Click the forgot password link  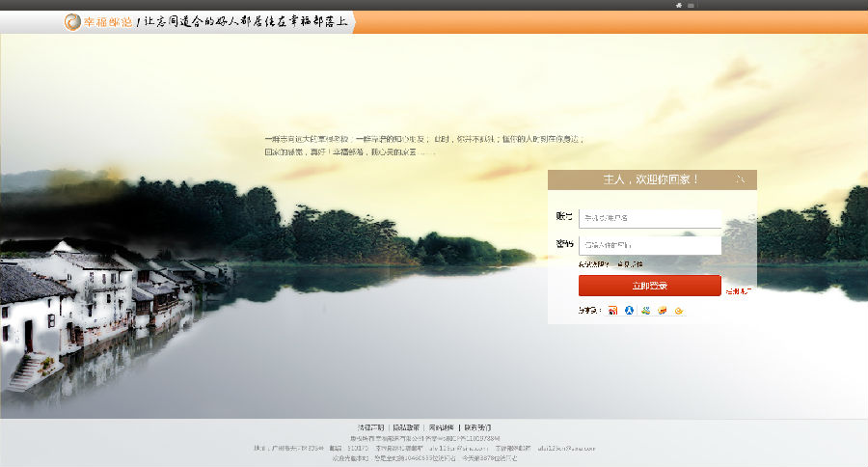coord(593,264)
